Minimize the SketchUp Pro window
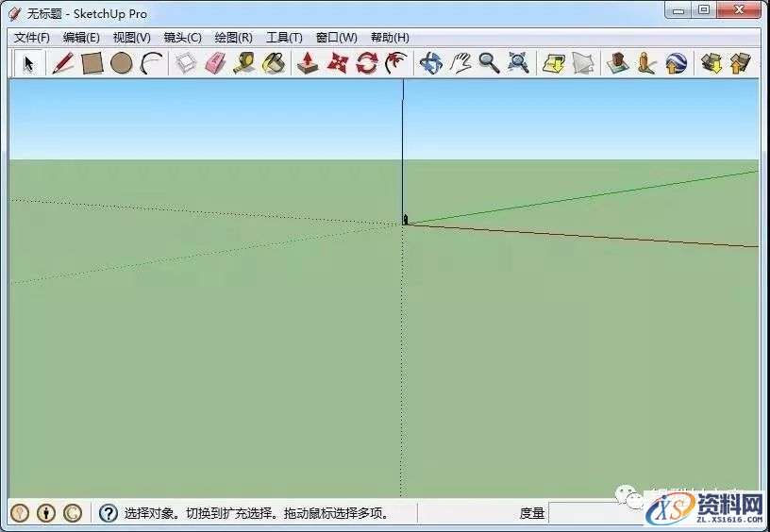This screenshot has height=532, width=770. pyautogui.click(x=678, y=9)
